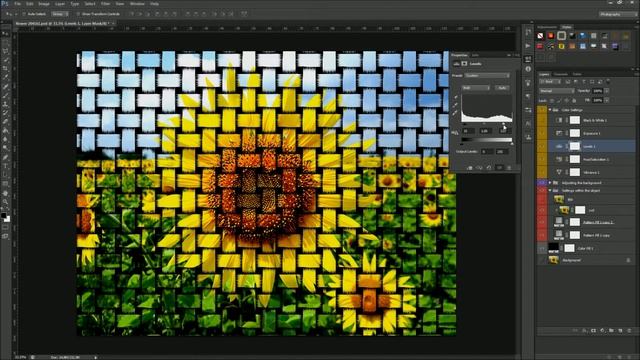Open the Image menu

(x=44, y=4)
